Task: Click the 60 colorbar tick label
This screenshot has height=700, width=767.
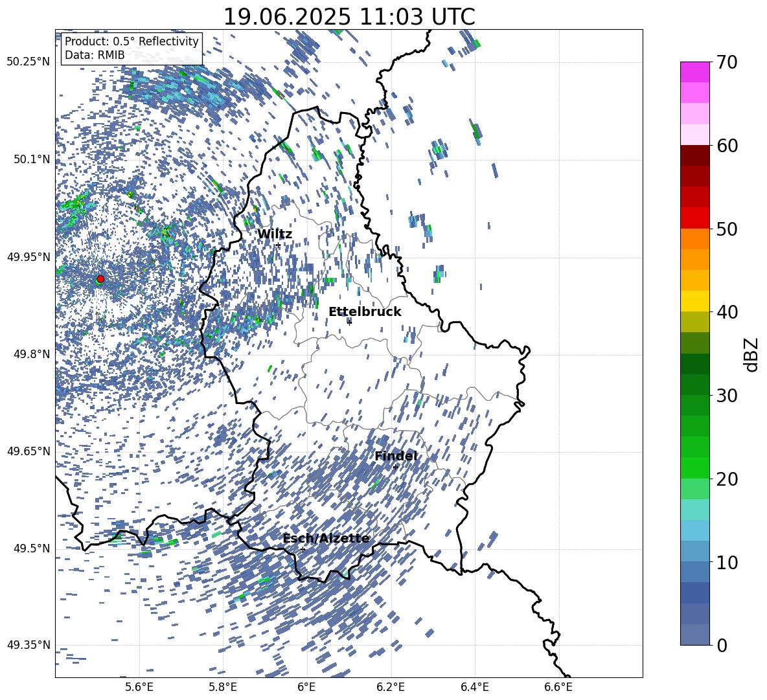Action: (x=727, y=146)
